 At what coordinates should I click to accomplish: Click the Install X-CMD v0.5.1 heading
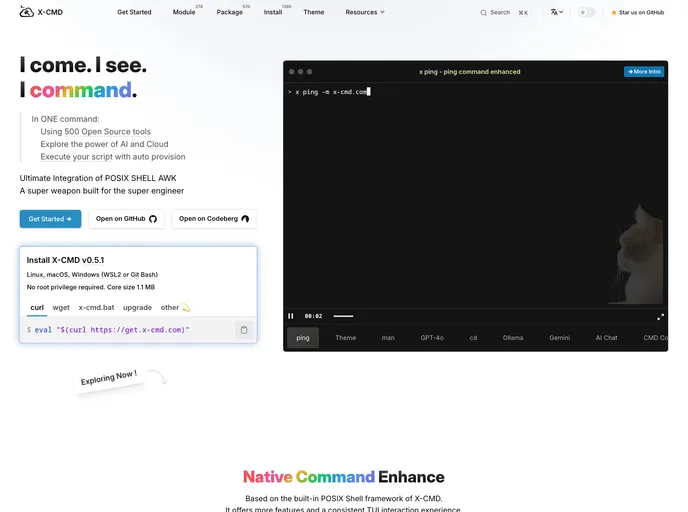65,260
